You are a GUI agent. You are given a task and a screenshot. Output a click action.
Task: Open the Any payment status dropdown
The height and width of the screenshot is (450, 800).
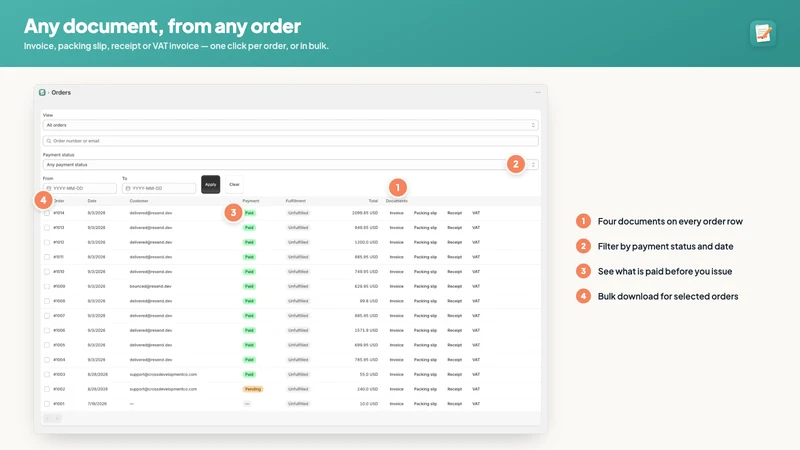[290, 165]
